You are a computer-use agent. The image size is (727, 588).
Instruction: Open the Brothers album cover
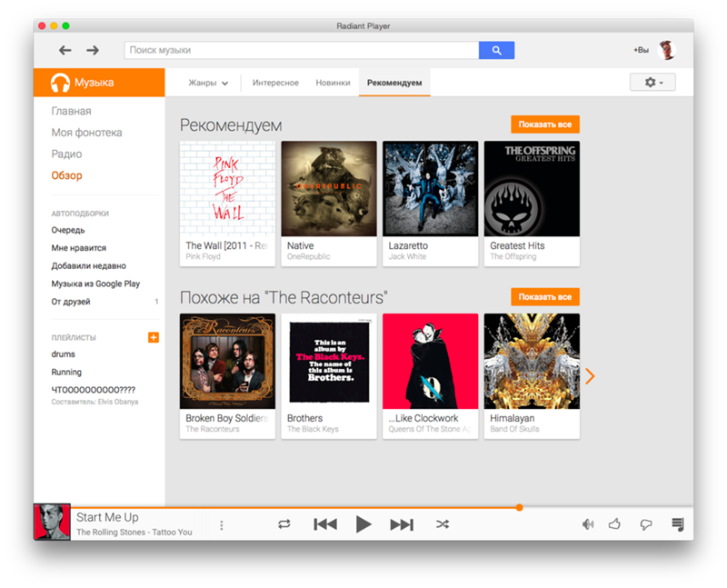[x=329, y=361]
